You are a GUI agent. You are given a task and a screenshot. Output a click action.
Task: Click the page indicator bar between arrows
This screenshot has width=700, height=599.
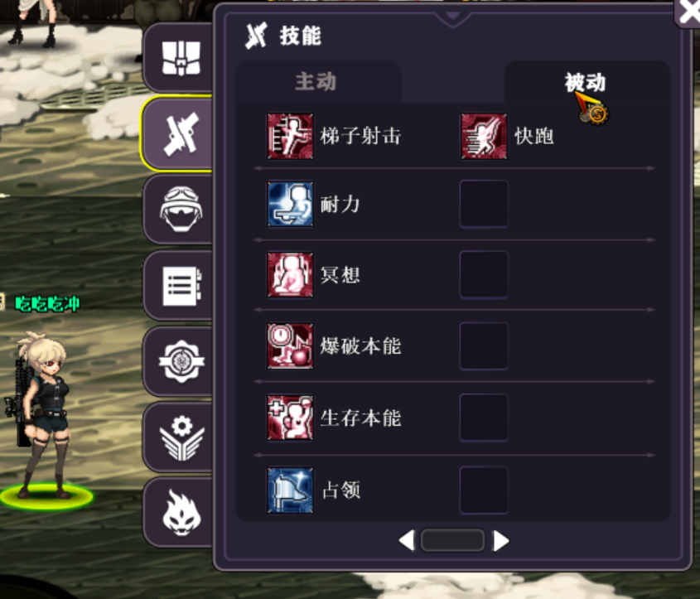[x=452, y=540]
